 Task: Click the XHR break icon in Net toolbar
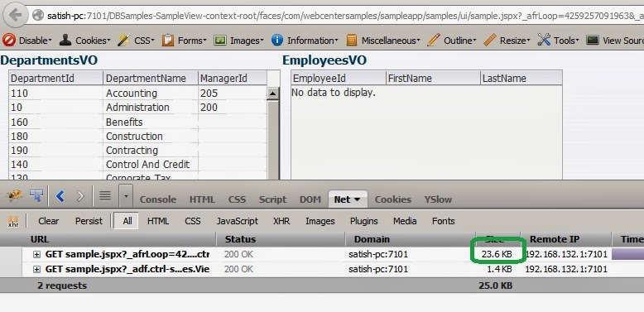(x=13, y=221)
